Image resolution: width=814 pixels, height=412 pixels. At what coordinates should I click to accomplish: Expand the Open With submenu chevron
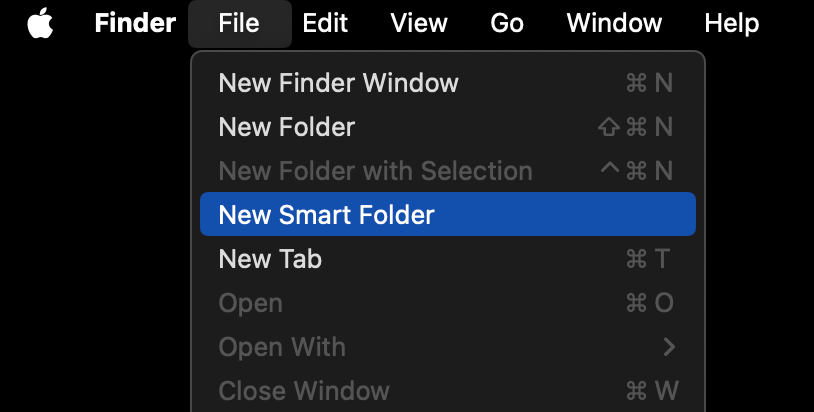669,347
